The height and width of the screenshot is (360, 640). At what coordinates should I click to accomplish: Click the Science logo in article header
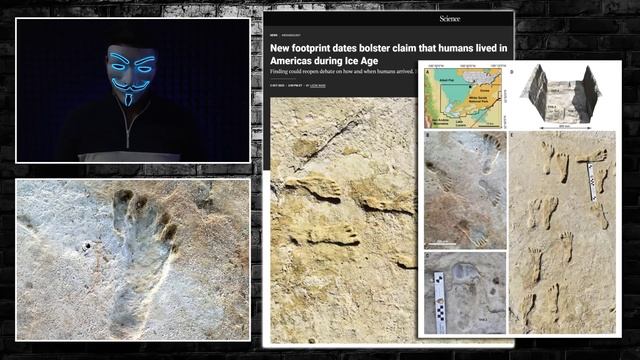pyautogui.click(x=450, y=19)
